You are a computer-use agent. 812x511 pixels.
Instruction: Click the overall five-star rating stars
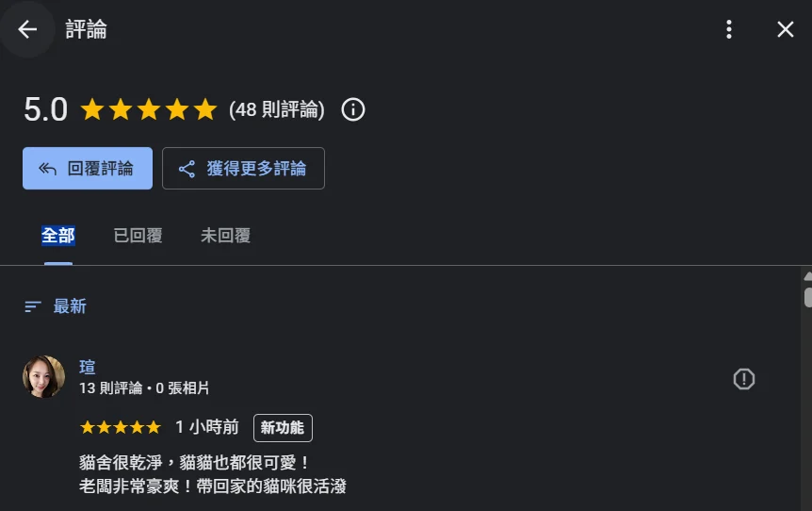pyautogui.click(x=149, y=110)
